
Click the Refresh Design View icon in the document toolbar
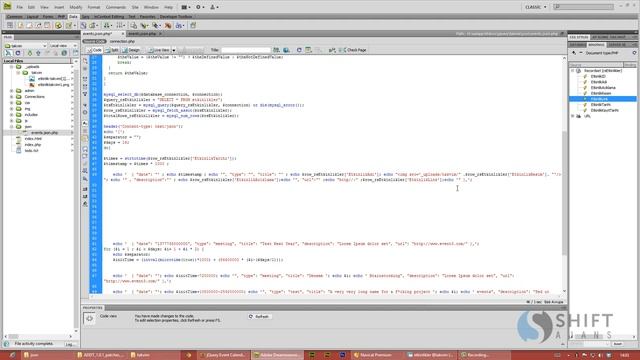[x=299, y=50]
